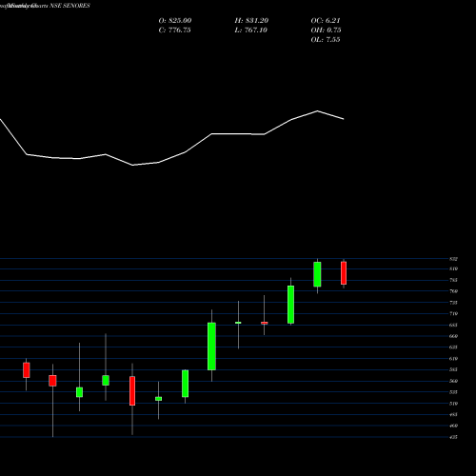Click the 710 price axis label
The height and width of the screenshot is (476, 476).
453,313
